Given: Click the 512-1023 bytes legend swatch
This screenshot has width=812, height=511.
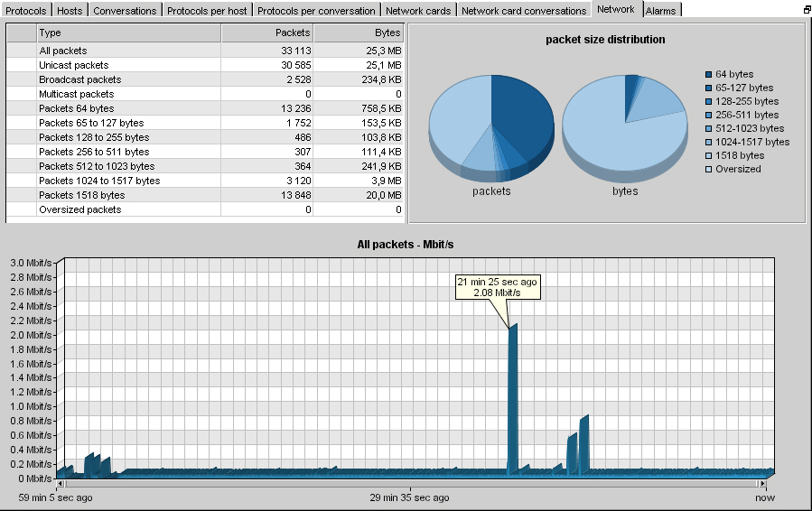Looking at the screenshot, I should 708,128.
